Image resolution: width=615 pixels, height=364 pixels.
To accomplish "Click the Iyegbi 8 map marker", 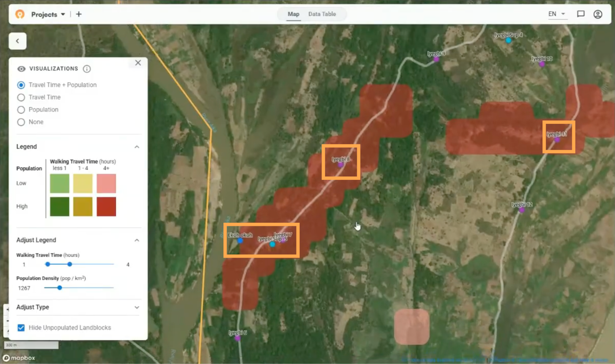I will 340,165.
